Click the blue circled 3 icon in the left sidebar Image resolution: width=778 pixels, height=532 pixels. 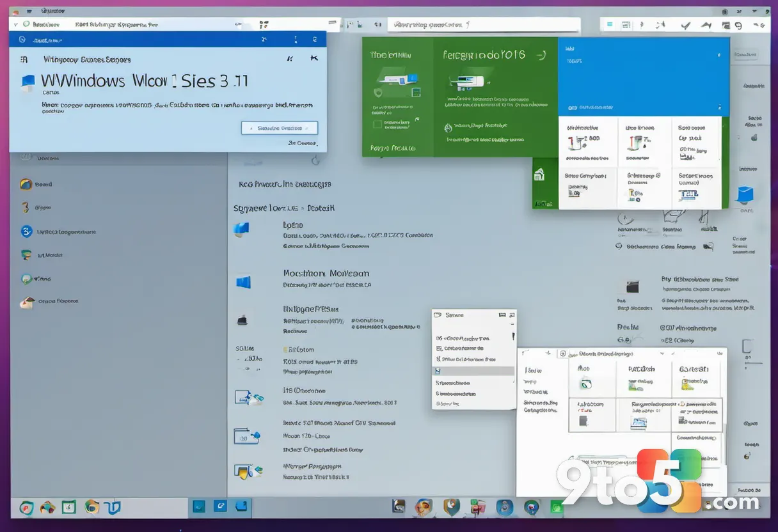coord(26,231)
